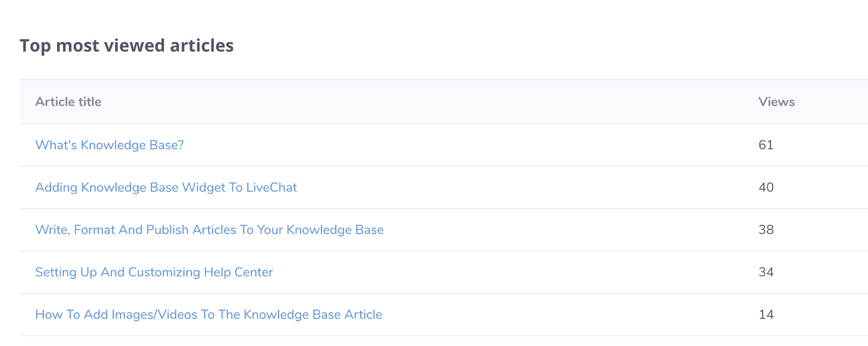Select the entire LiveChat widget article row
The height and width of the screenshot is (346, 868).
444,188
